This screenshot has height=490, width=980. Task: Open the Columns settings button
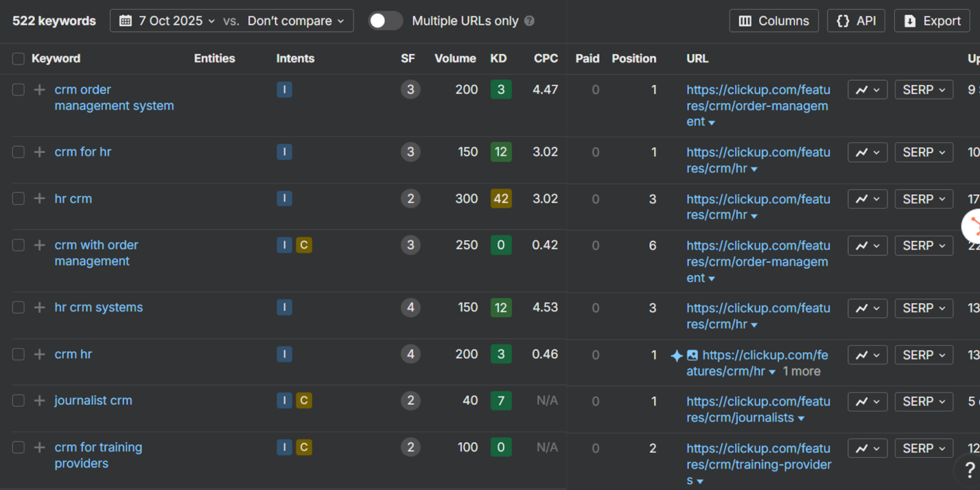[x=774, y=21]
